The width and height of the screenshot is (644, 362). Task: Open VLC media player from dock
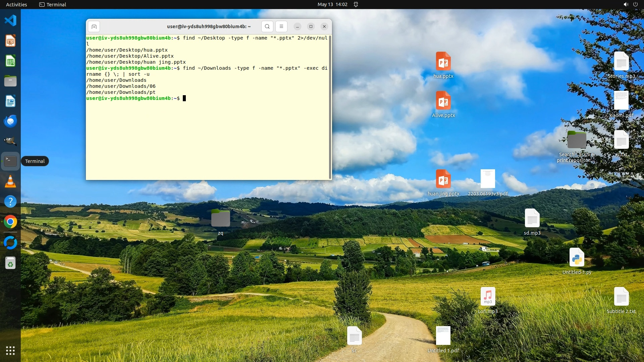tap(10, 181)
